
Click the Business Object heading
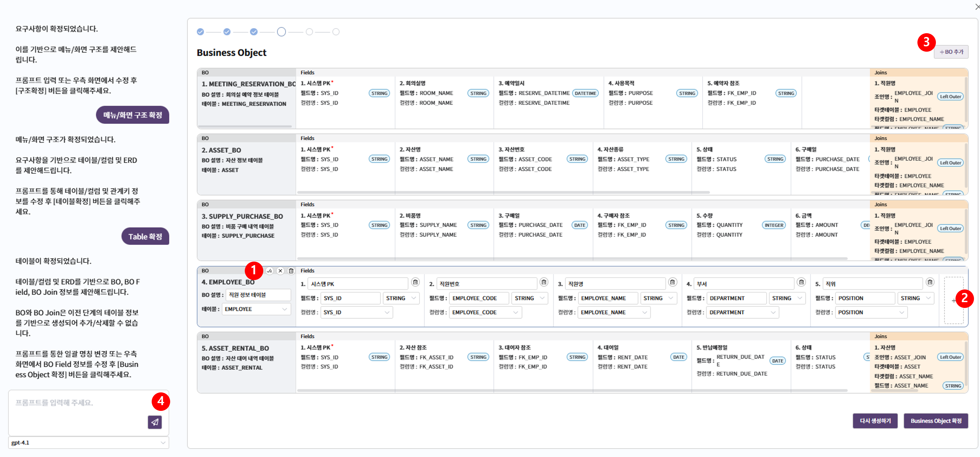pos(231,53)
